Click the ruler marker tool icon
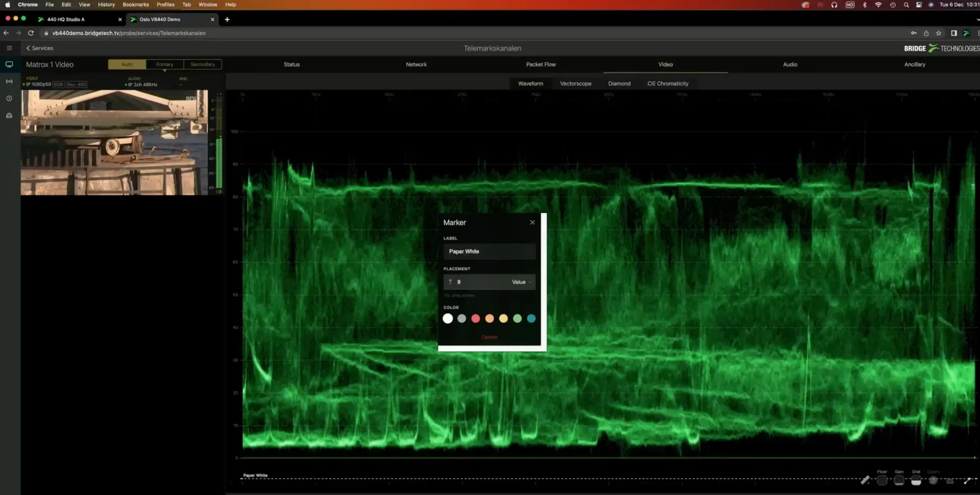This screenshot has height=495, width=980. pos(865,480)
